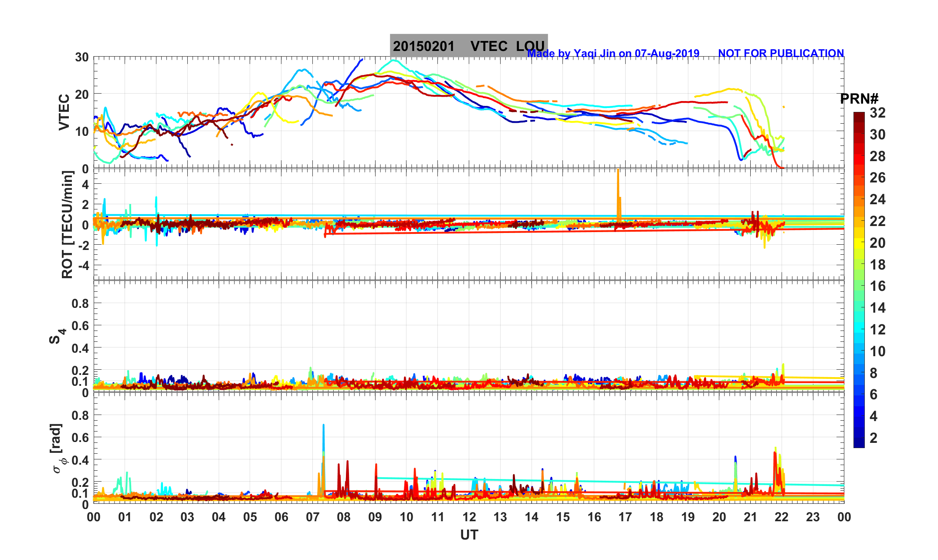Click the 'NOT FOR PUBLICATION' text
The height and width of the screenshot is (560, 938).
pos(781,53)
